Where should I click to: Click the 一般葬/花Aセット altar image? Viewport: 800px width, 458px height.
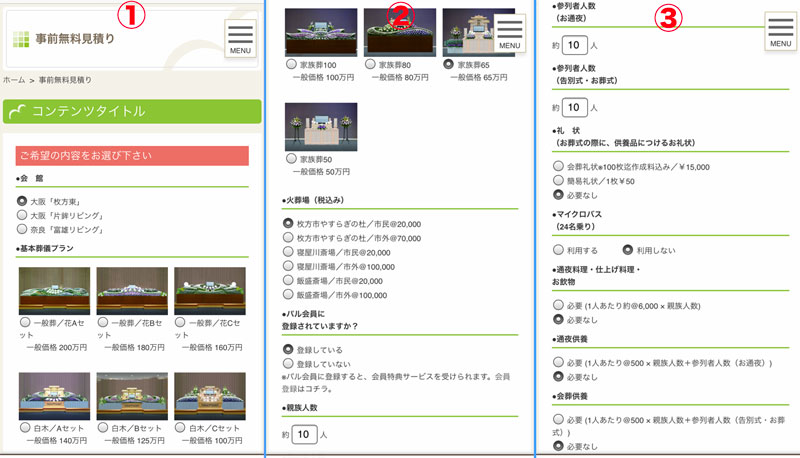point(54,291)
